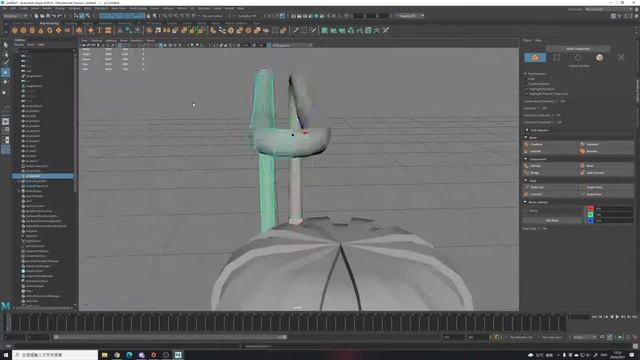
Task: Open the Lighting menu in the viewport panel
Action: pos(111,40)
